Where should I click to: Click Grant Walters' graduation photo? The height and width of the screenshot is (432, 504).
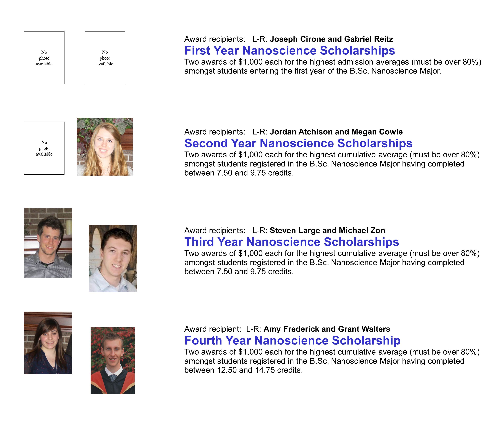113,360
